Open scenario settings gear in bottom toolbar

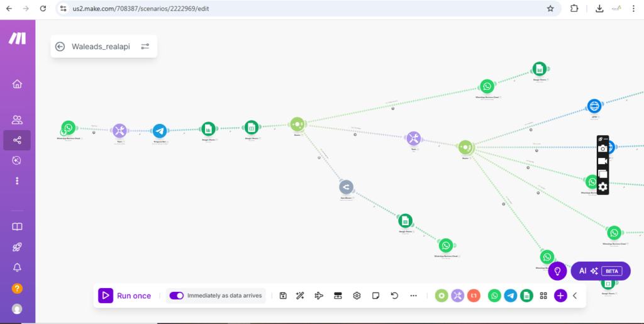tap(357, 296)
